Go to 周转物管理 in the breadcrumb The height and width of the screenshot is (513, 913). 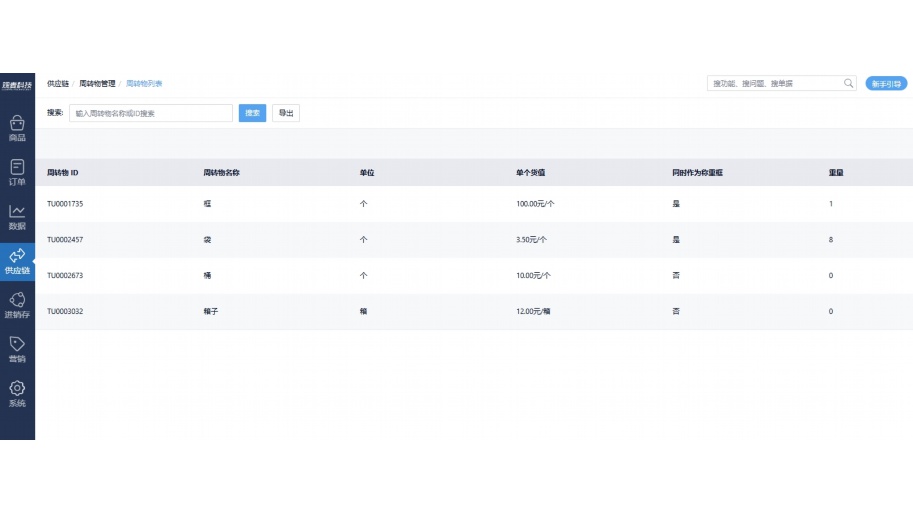pos(97,83)
